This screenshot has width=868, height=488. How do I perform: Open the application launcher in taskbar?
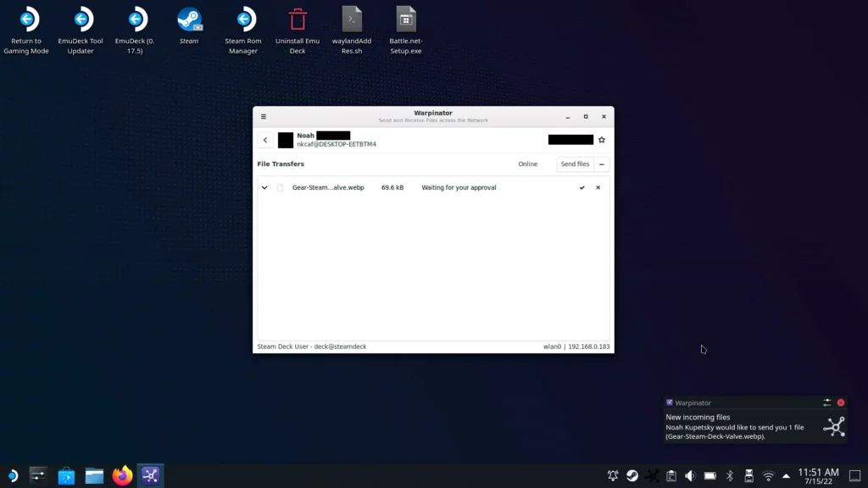pyautogui.click(x=12, y=476)
